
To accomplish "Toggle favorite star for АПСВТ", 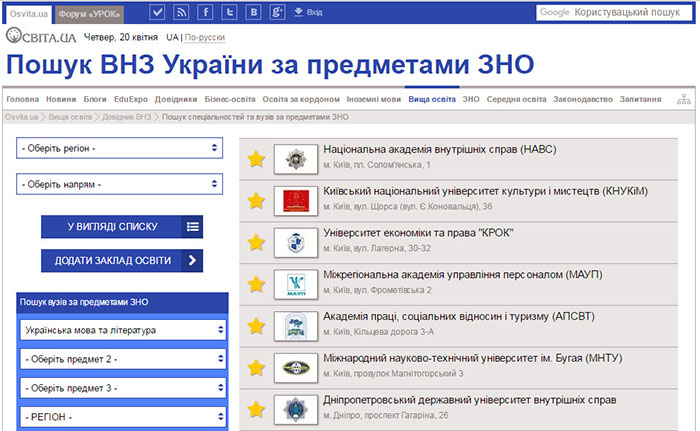I will coord(256,326).
